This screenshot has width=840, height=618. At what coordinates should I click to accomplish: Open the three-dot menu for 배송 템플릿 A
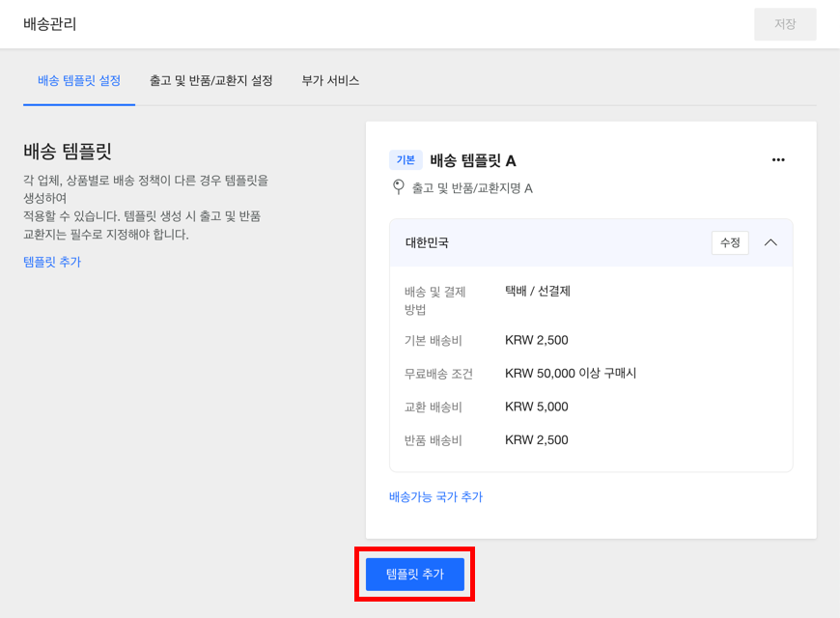coord(778,160)
